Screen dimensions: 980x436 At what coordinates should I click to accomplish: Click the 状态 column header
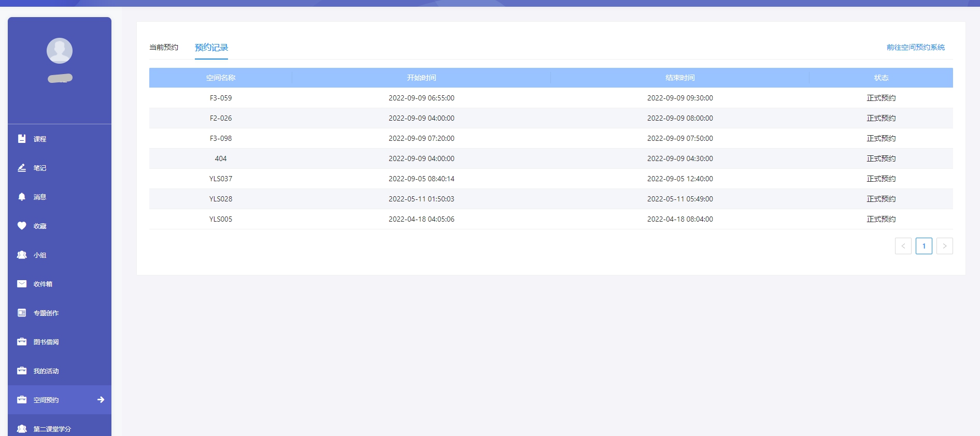click(881, 78)
